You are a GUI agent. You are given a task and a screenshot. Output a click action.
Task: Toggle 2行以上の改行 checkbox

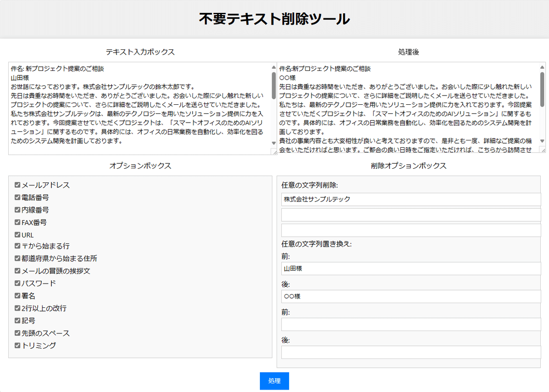coord(17,308)
